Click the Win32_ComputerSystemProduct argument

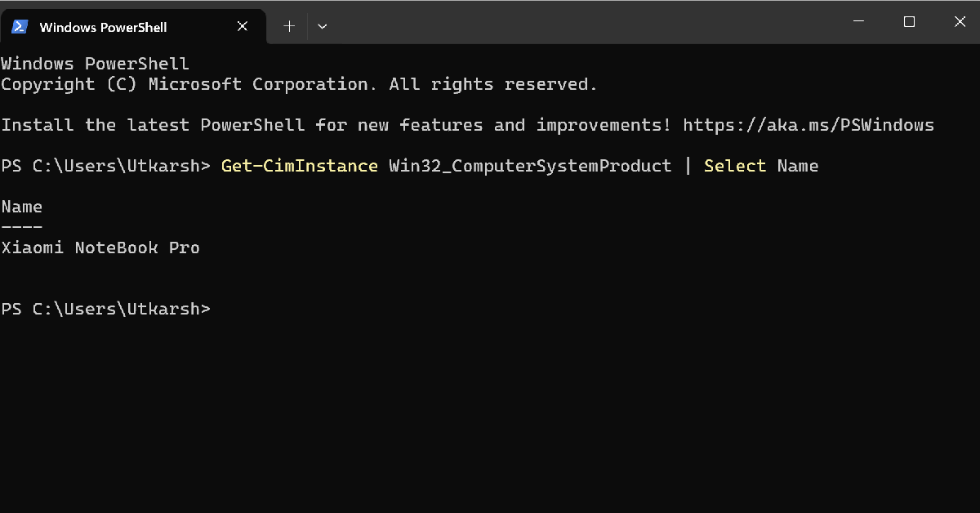pyautogui.click(x=530, y=166)
